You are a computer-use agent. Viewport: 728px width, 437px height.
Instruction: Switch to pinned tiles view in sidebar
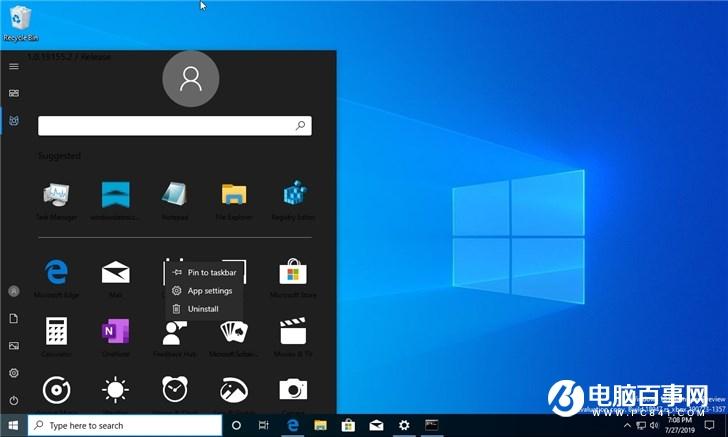point(14,93)
